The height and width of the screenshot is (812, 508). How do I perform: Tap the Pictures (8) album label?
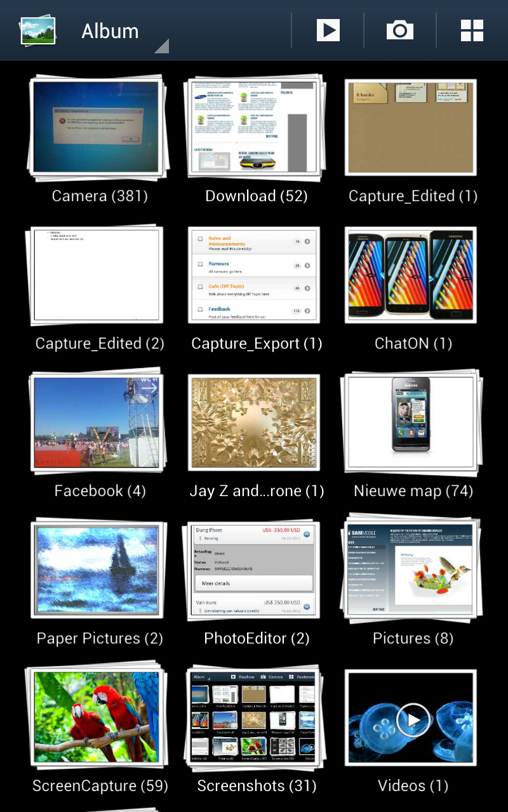(x=413, y=638)
